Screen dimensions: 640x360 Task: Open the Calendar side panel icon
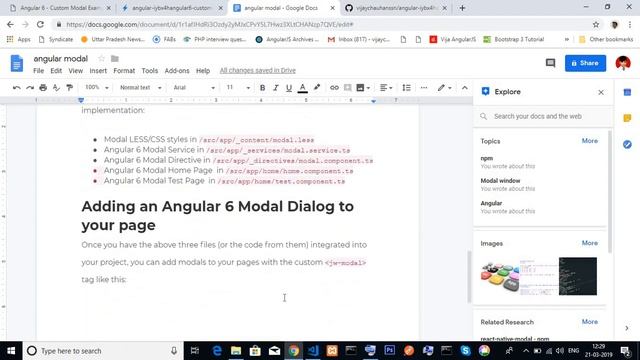point(627,93)
